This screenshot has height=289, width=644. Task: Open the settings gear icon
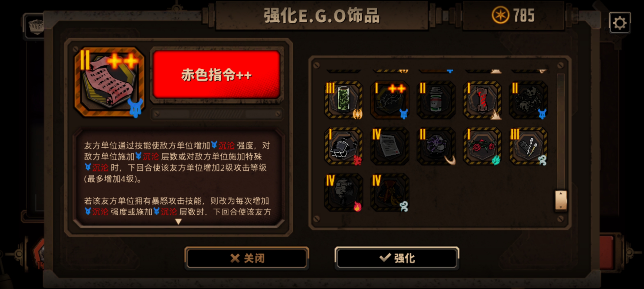coord(620,23)
